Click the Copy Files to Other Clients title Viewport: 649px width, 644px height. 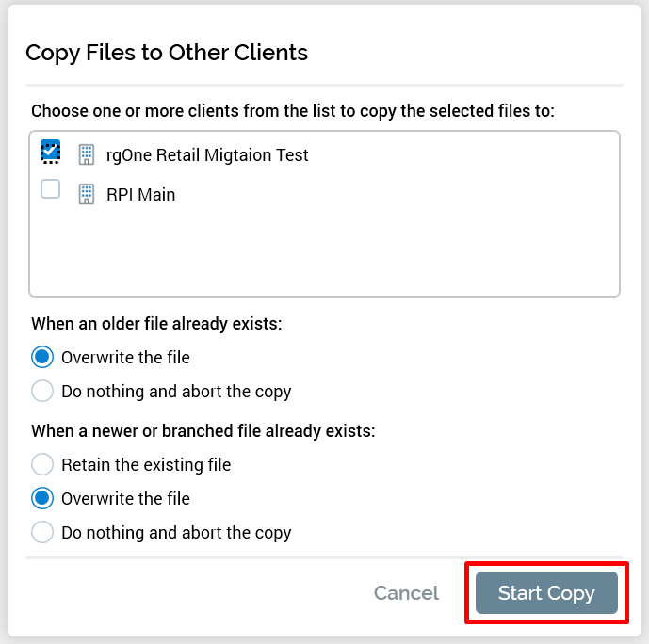[x=167, y=53]
